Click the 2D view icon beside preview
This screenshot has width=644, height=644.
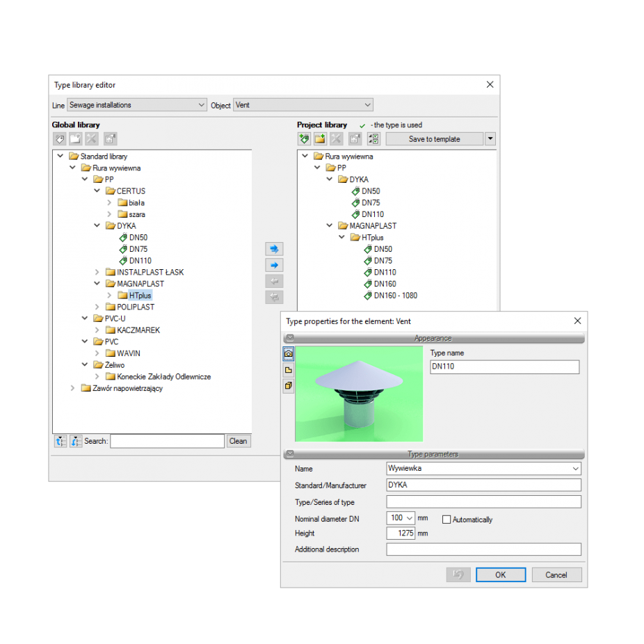tap(289, 370)
